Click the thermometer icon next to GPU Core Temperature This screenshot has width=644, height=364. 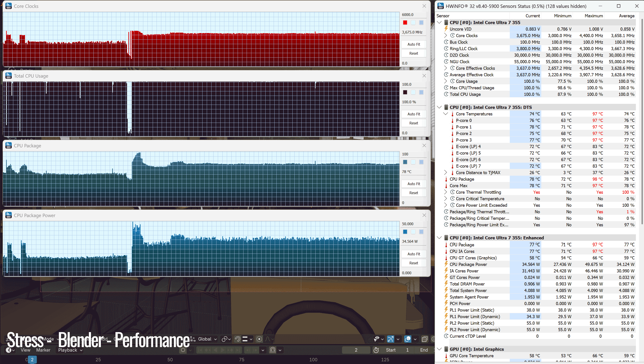446,356
